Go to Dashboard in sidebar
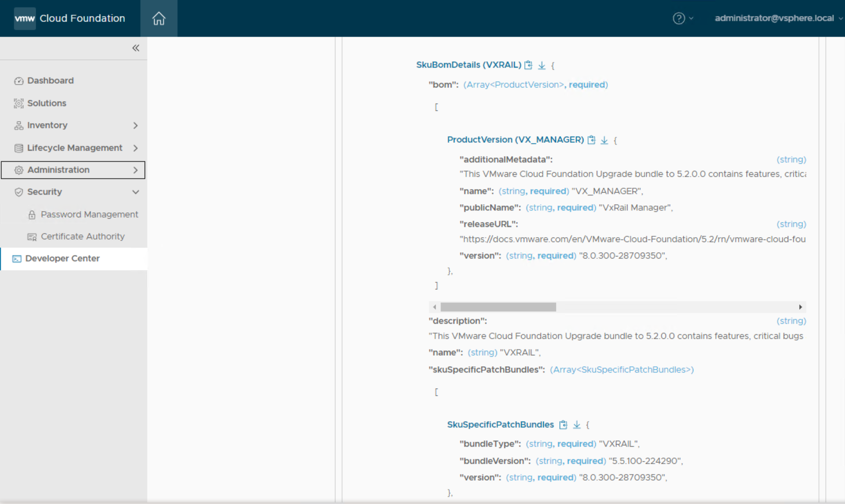 tap(50, 81)
